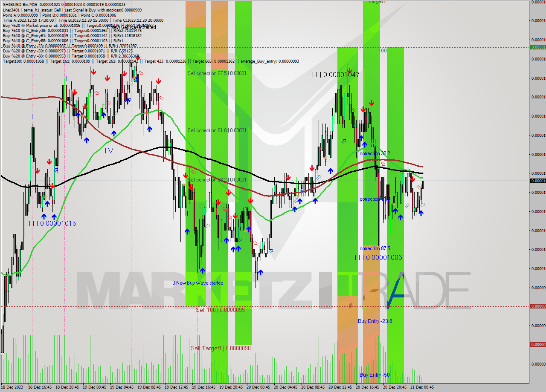Click the 'I I I 0.00001015' wave label
546x392 pixels.
tap(53, 223)
